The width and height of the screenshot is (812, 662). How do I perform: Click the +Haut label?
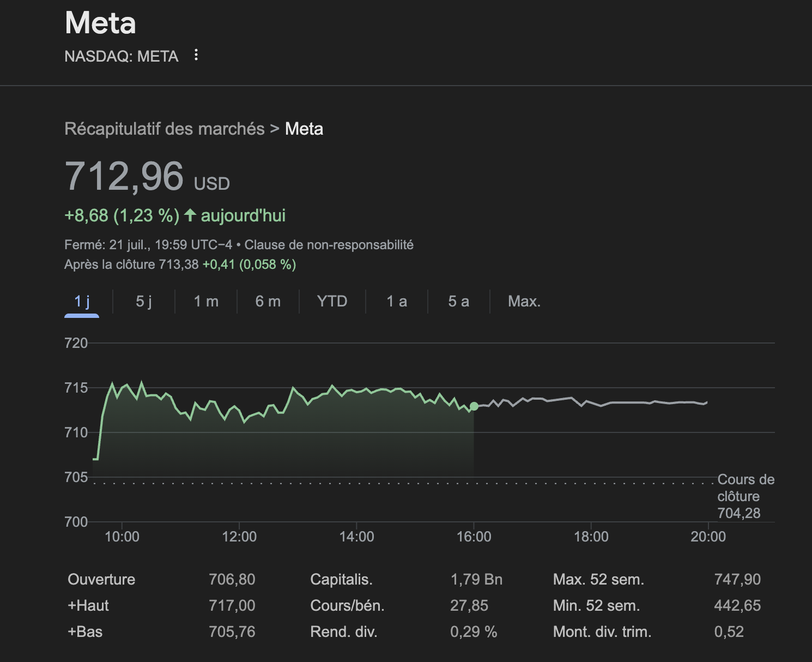(x=88, y=605)
